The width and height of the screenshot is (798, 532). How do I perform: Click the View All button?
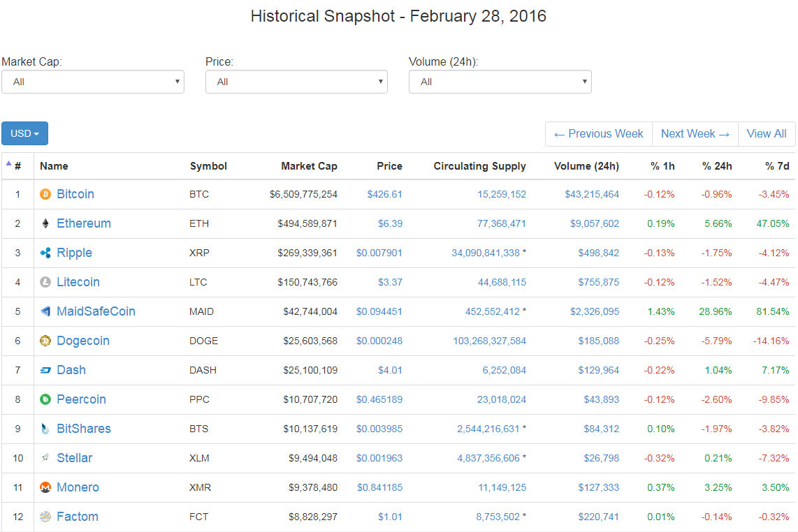766,134
